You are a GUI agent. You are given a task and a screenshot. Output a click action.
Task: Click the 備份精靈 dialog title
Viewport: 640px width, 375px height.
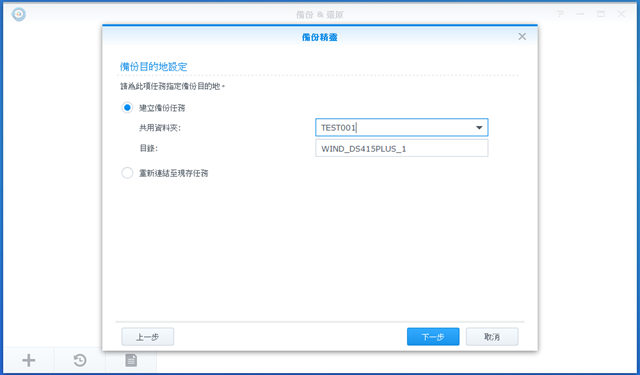[320, 37]
